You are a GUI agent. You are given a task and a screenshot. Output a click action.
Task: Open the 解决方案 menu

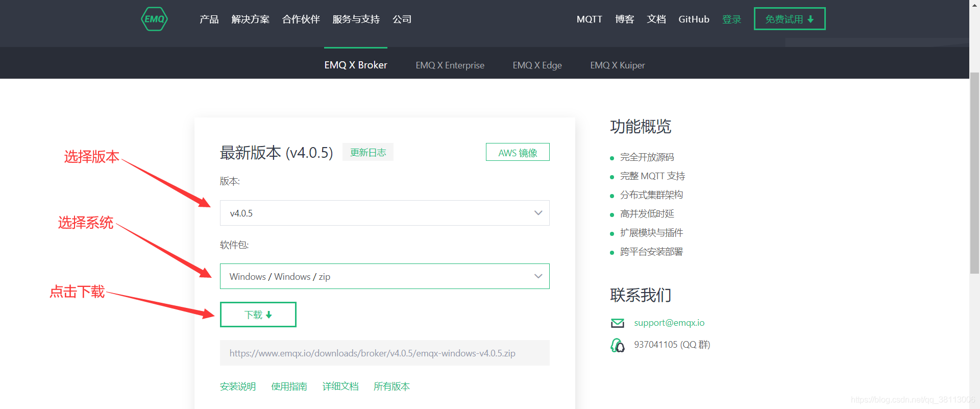(251, 19)
